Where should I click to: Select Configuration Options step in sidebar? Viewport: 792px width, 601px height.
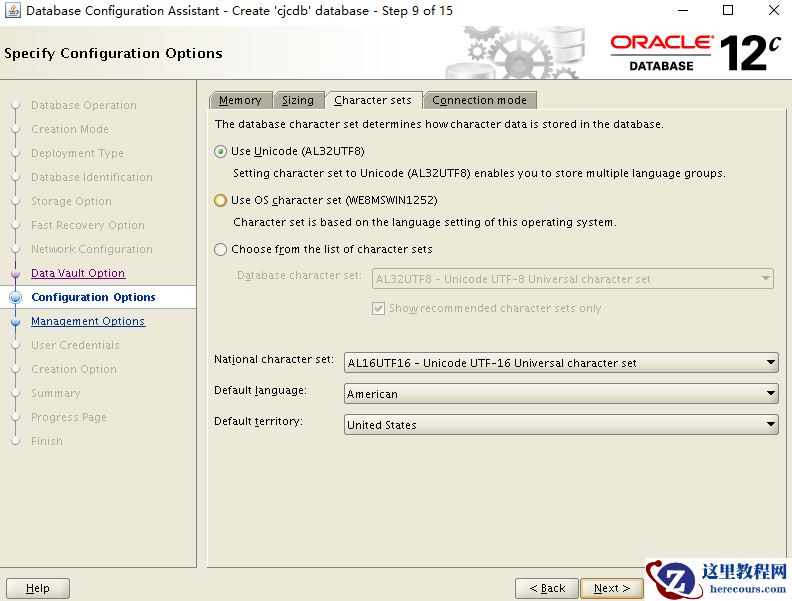(x=93, y=297)
